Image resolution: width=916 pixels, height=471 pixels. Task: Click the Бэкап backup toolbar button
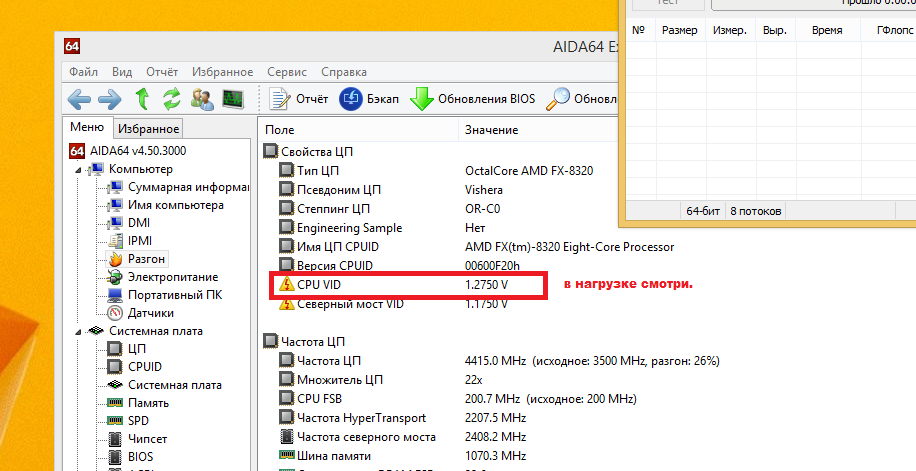[369, 99]
